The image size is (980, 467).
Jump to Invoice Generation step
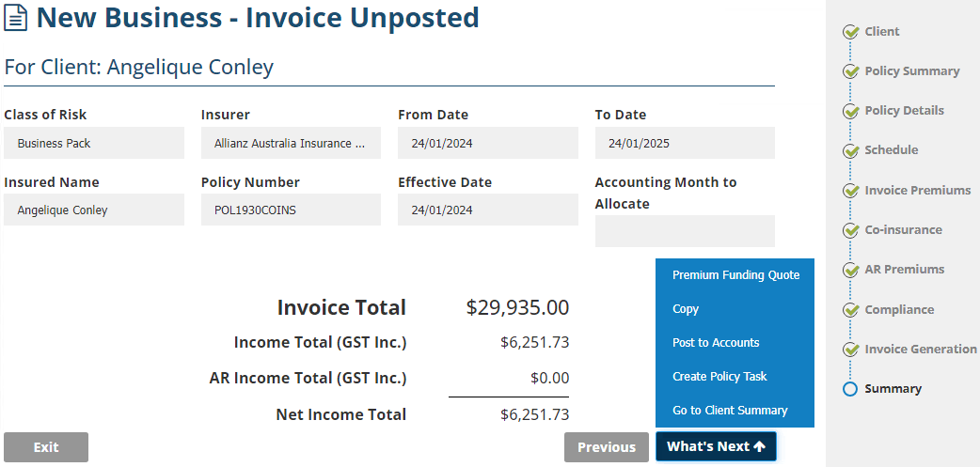tap(920, 349)
